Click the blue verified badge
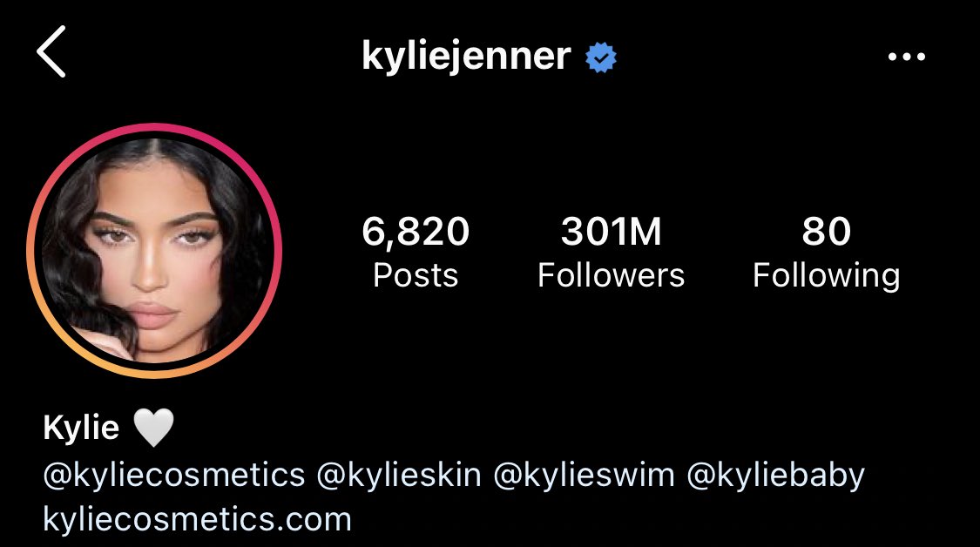The width and height of the screenshot is (980, 547). click(x=600, y=57)
